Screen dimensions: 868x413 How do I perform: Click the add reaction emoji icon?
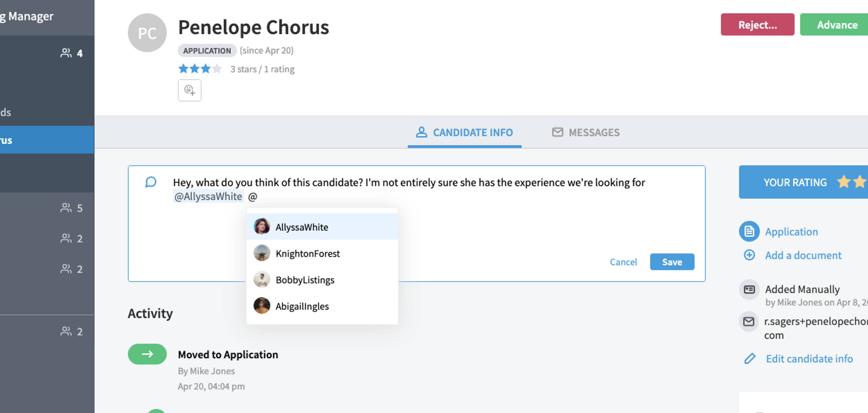(190, 90)
